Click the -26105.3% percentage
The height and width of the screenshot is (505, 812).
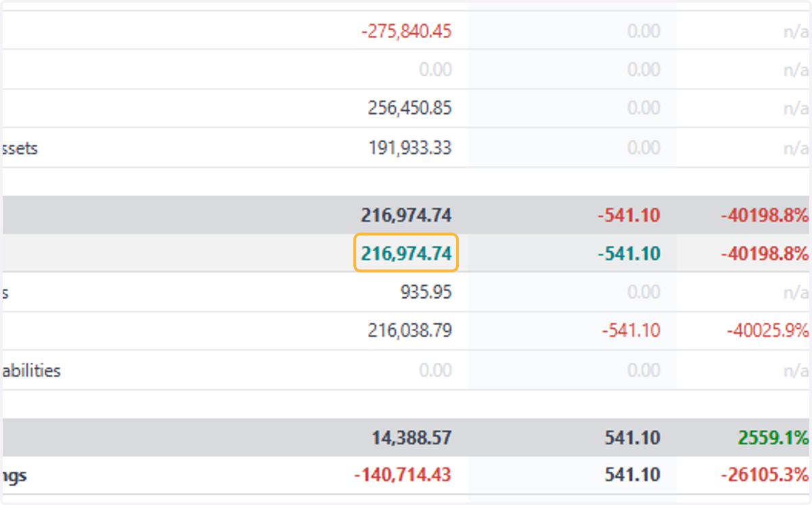pyautogui.click(x=765, y=475)
